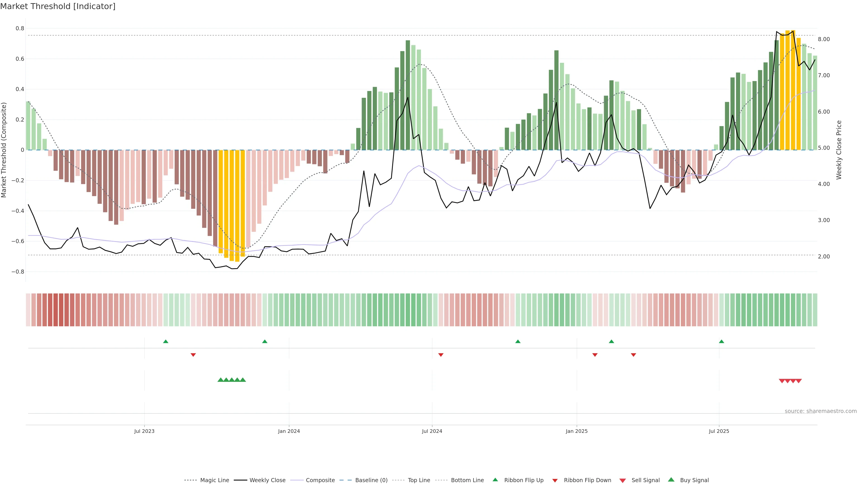
Task: Click the Jul 2025 x-axis label
Action: click(719, 431)
